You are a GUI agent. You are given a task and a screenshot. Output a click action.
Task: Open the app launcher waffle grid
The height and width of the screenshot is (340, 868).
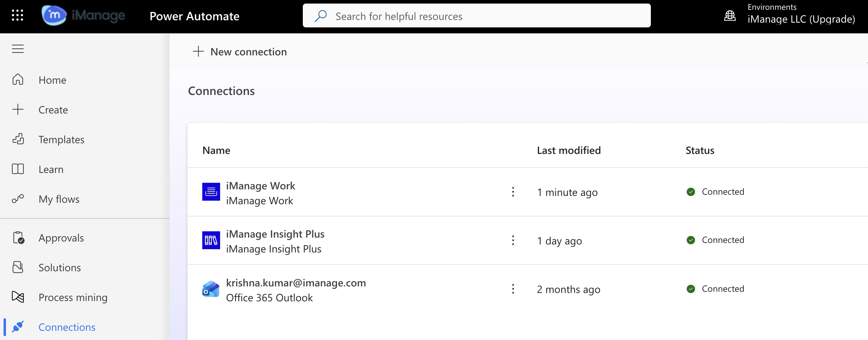[x=18, y=15]
